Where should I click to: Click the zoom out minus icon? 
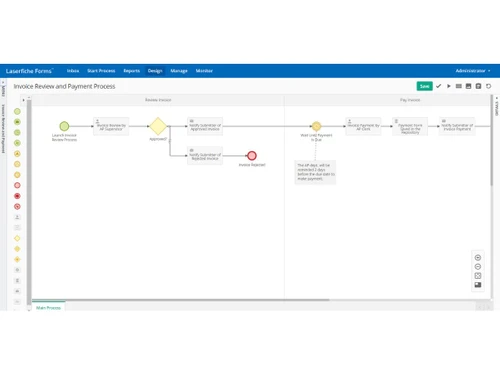(x=478, y=267)
